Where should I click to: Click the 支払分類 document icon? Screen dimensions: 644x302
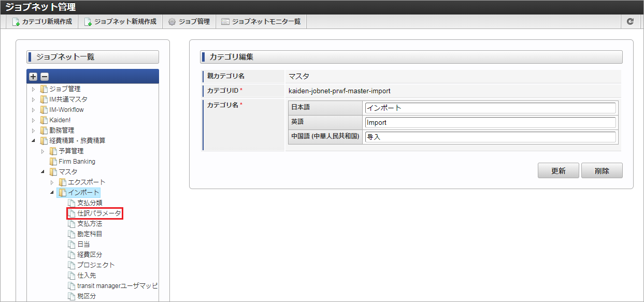click(72, 203)
